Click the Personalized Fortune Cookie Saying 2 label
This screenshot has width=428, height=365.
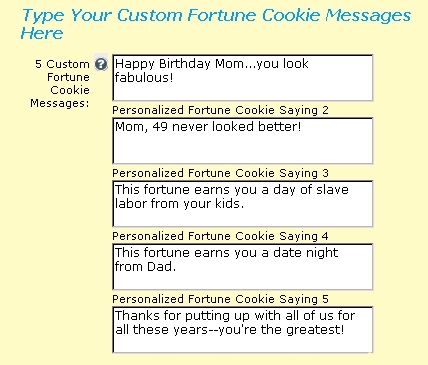click(x=220, y=110)
